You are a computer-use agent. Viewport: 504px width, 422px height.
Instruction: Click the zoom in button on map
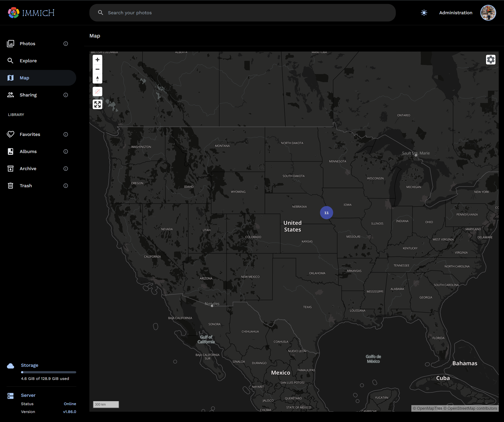point(97,59)
